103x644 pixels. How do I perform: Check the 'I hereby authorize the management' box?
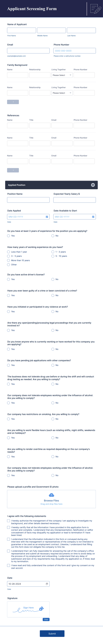pos(9,521)
